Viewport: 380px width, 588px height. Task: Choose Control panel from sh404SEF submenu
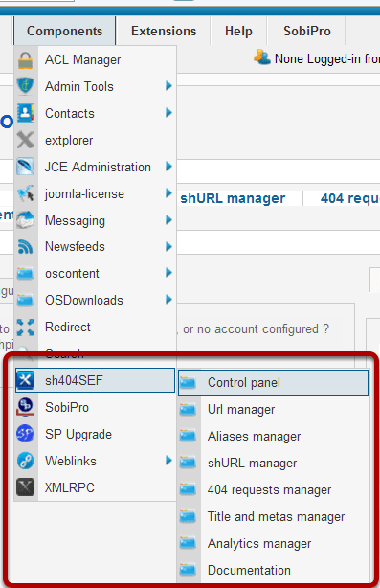coord(273,382)
